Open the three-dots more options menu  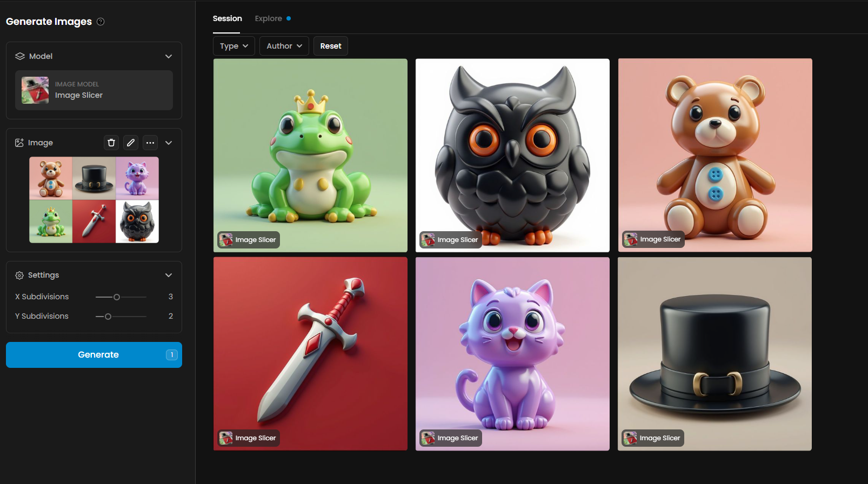click(x=150, y=143)
